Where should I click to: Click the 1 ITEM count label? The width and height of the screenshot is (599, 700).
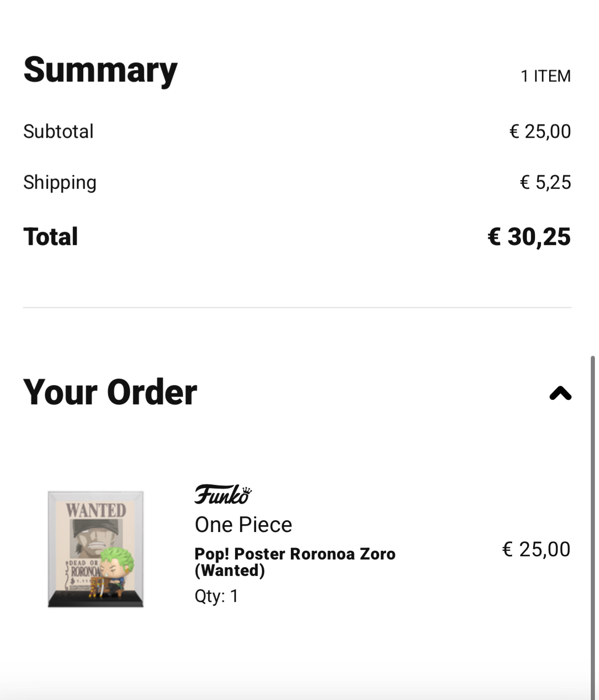coord(546,76)
